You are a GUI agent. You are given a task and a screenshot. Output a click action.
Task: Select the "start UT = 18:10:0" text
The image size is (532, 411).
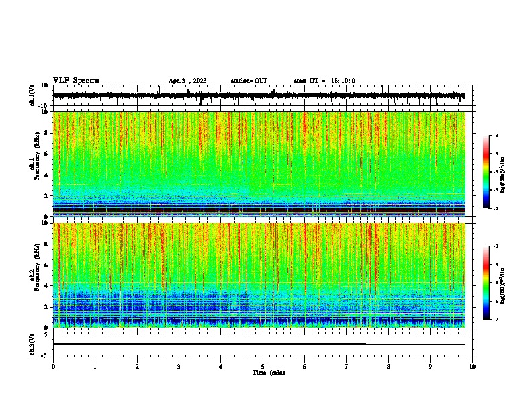tap(324, 81)
